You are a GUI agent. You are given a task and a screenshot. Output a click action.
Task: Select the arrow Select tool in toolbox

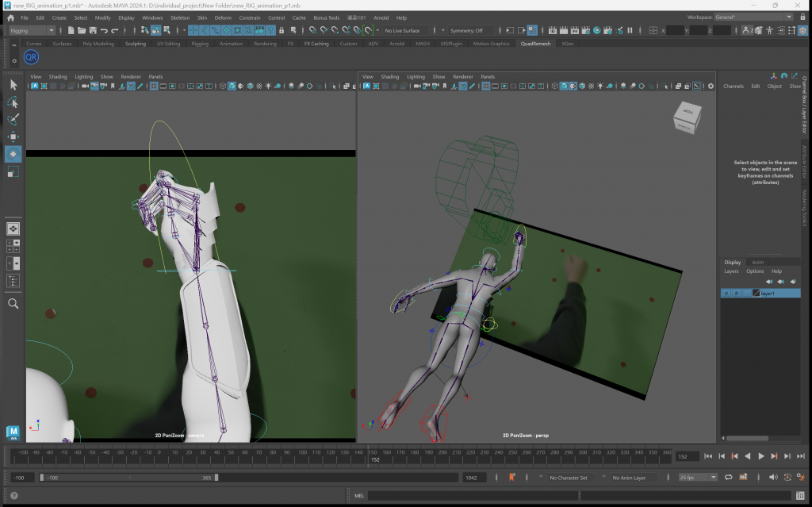click(13, 85)
